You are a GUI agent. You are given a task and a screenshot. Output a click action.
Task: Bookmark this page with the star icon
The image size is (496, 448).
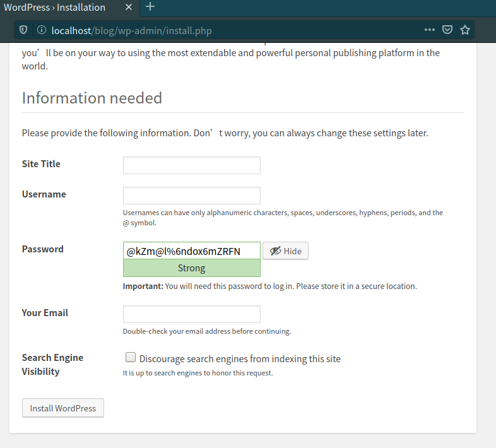(465, 30)
